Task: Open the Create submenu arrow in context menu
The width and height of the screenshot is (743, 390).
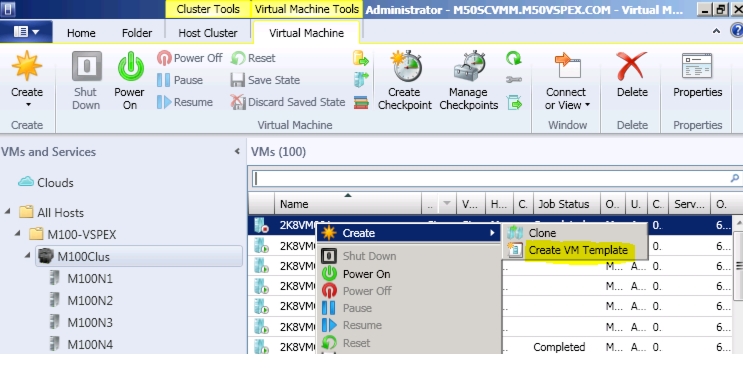Action: [x=492, y=233]
